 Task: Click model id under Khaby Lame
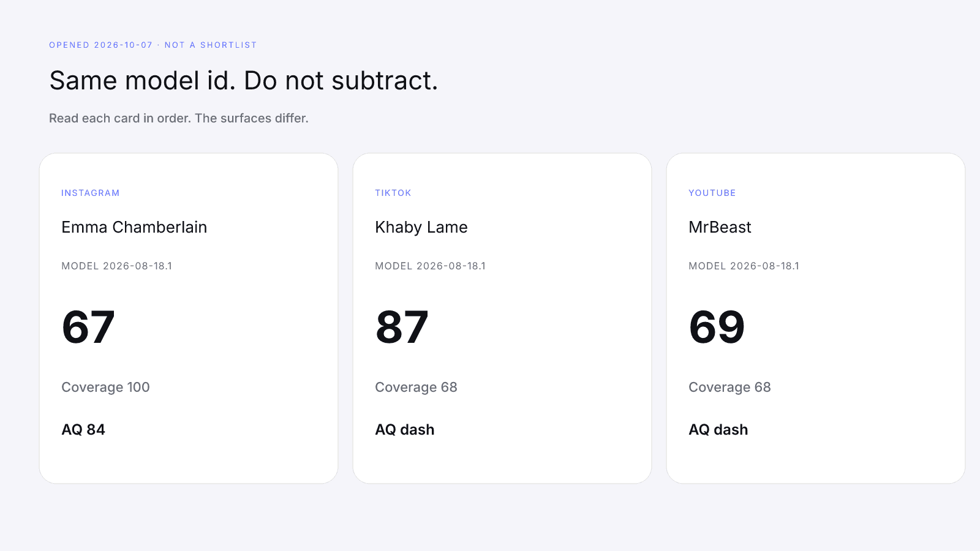(431, 266)
